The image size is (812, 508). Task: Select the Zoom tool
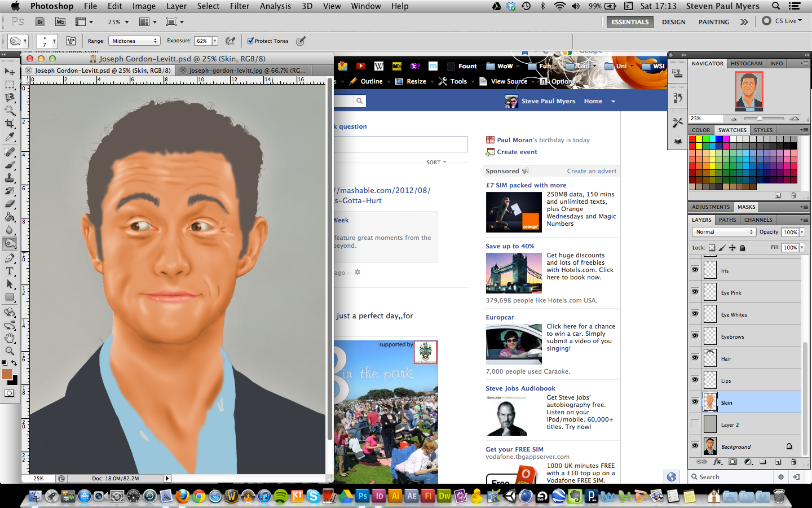click(10, 351)
